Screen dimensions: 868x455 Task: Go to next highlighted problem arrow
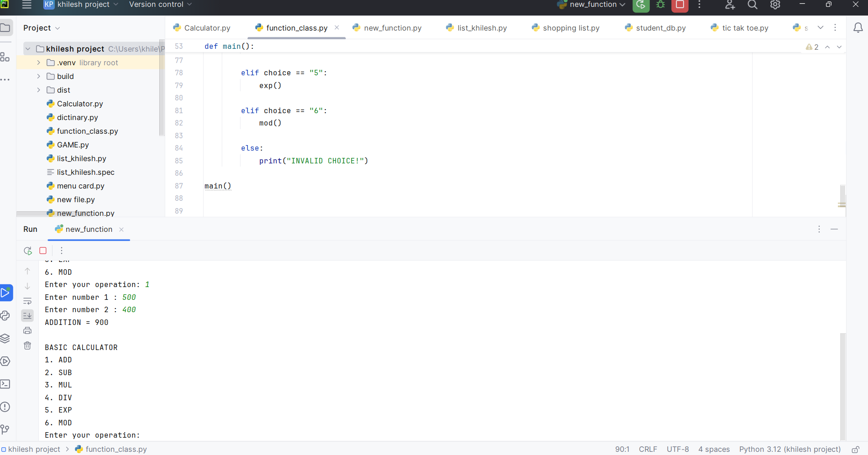click(839, 47)
